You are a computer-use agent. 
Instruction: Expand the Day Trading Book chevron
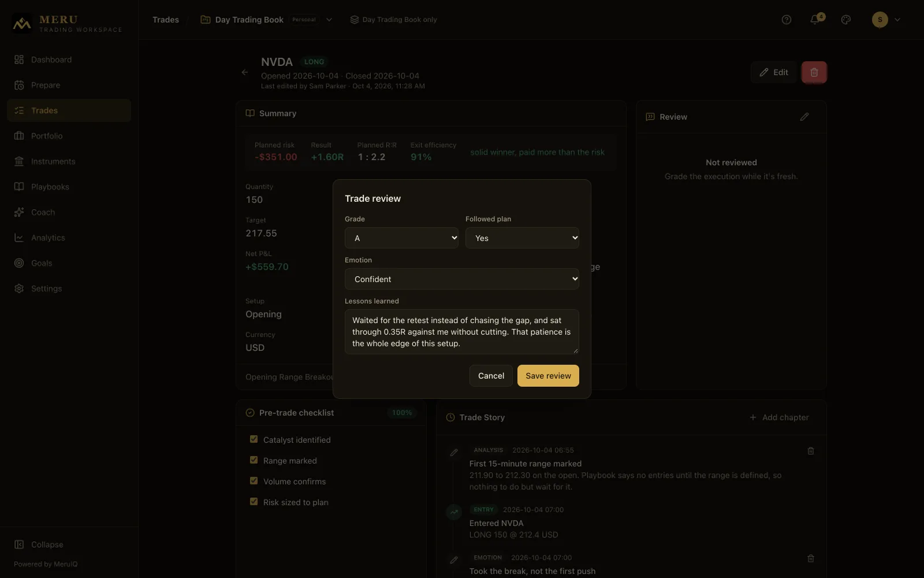pos(329,20)
